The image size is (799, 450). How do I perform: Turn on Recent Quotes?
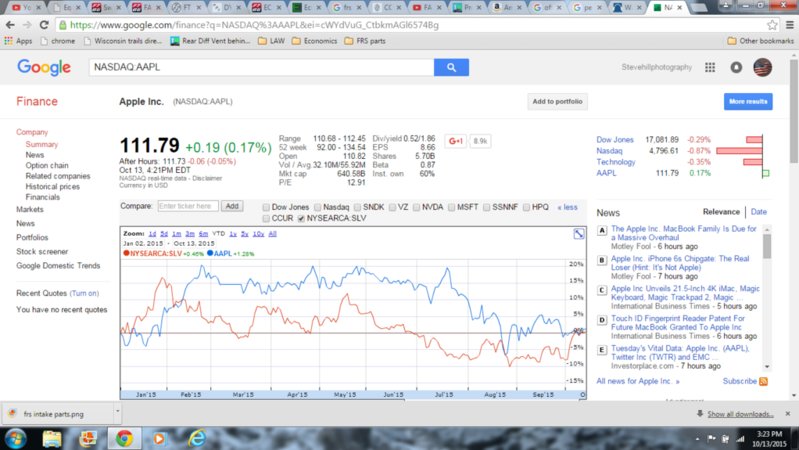(84, 294)
